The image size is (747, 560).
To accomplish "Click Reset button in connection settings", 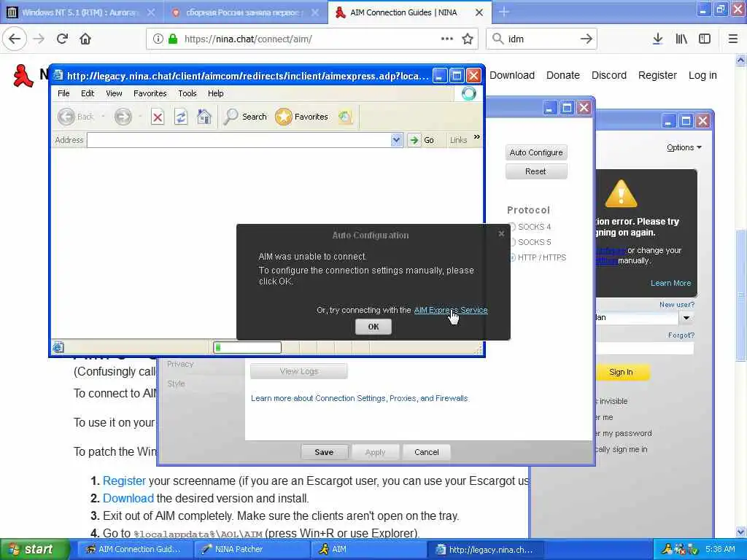I will (536, 171).
